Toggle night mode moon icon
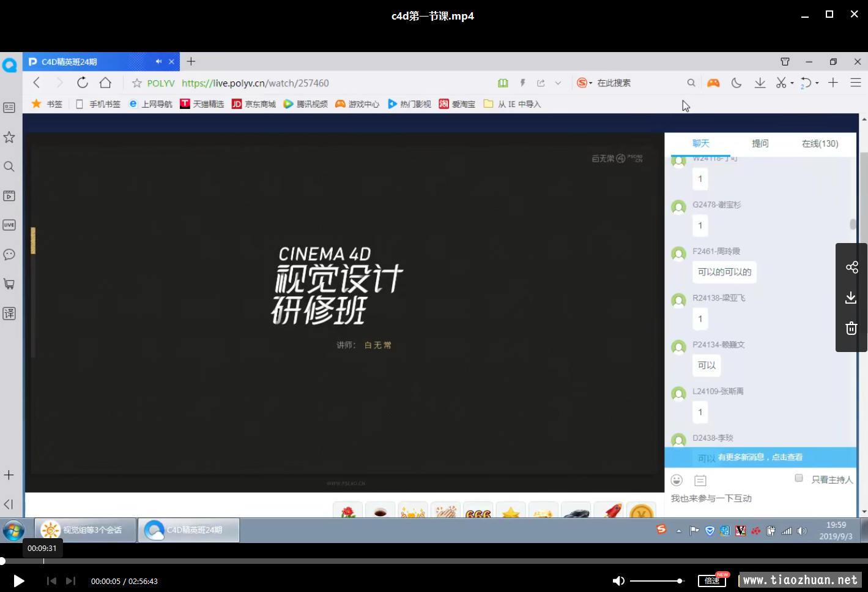Screen dimensions: 868x592 (x=736, y=83)
